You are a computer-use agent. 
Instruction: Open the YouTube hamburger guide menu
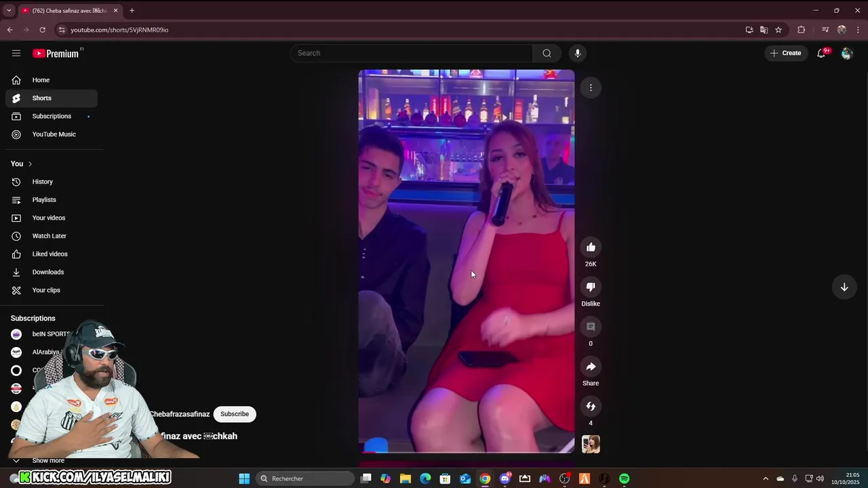[x=16, y=53]
